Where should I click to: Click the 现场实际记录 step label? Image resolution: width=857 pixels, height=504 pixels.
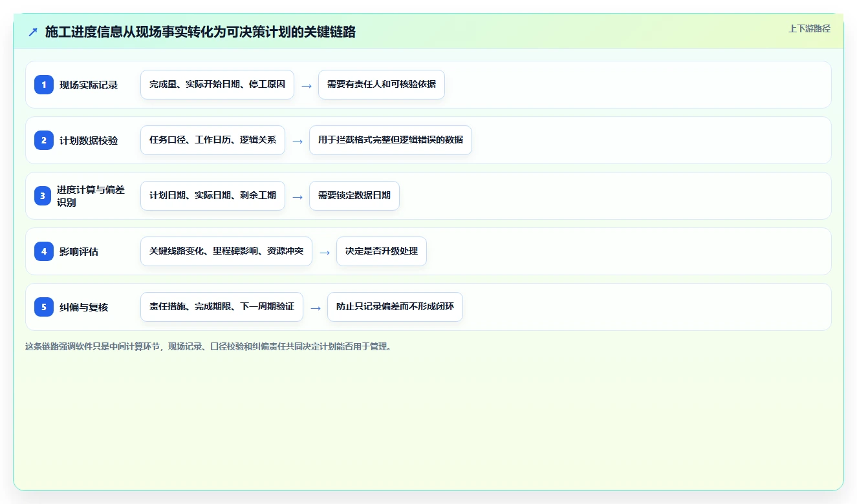point(89,85)
